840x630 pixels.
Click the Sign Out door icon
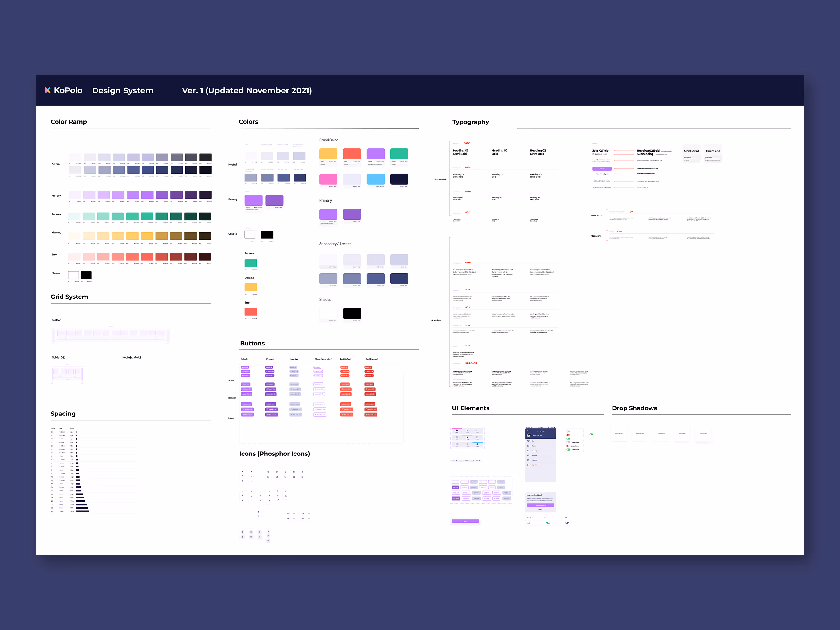pos(528,465)
